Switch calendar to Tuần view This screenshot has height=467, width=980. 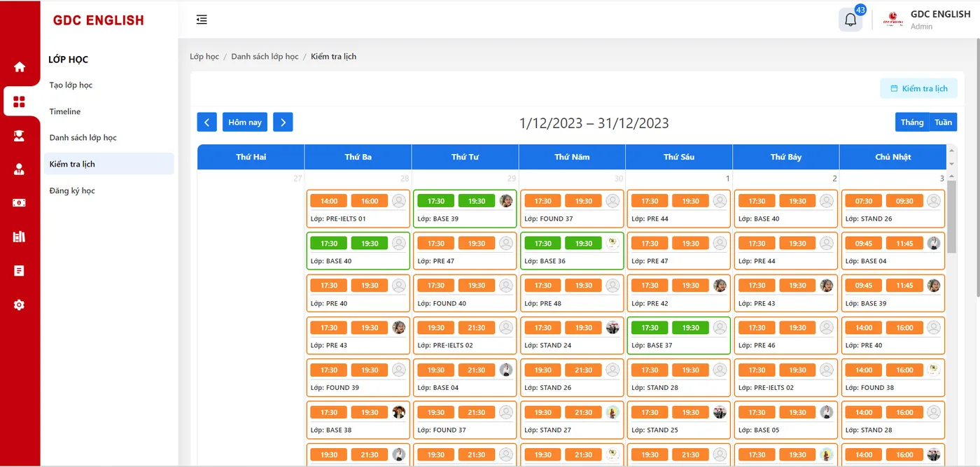[943, 122]
